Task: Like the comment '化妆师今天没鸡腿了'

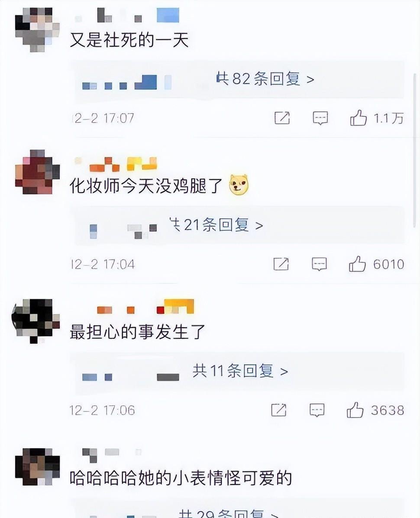Action: click(357, 264)
